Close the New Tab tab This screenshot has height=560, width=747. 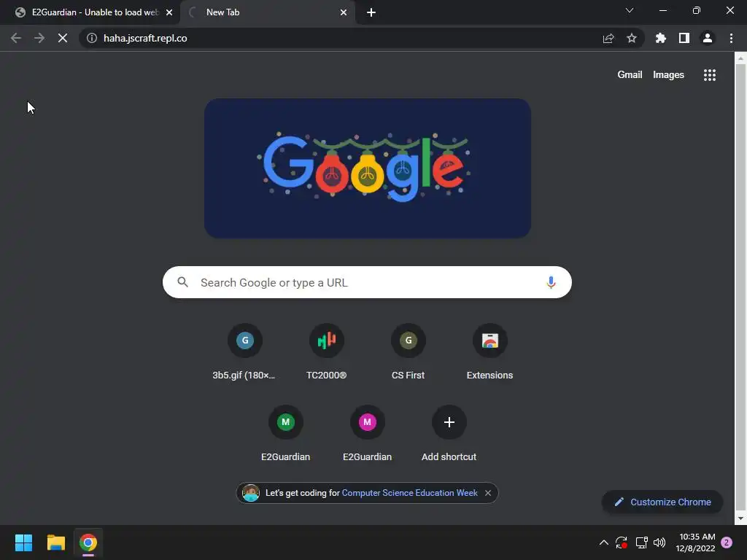pyautogui.click(x=344, y=12)
